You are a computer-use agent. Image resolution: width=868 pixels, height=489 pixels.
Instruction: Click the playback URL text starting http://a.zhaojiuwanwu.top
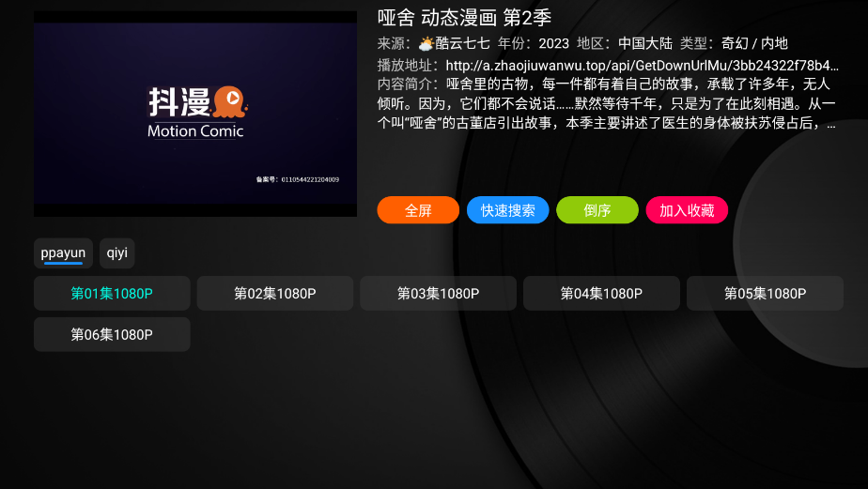click(643, 66)
